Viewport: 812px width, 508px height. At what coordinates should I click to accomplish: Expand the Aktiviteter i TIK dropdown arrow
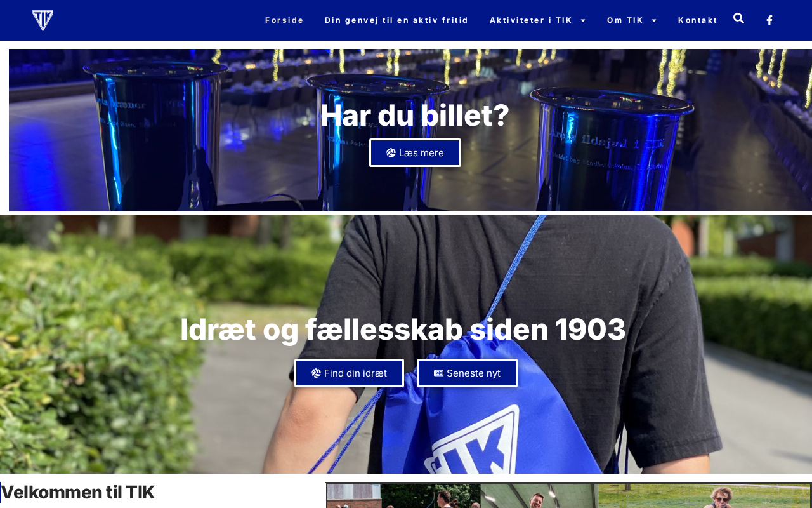pos(583,20)
